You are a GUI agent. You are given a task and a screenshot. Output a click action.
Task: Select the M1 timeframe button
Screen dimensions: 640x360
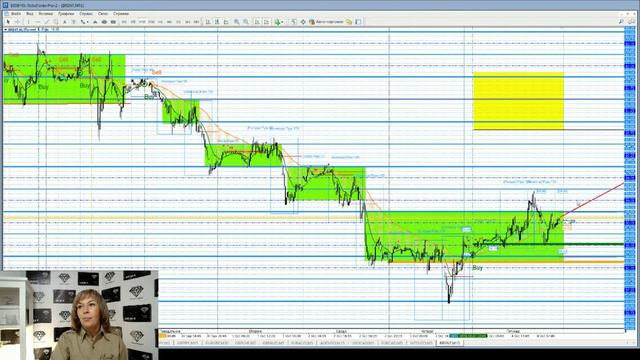124,22
